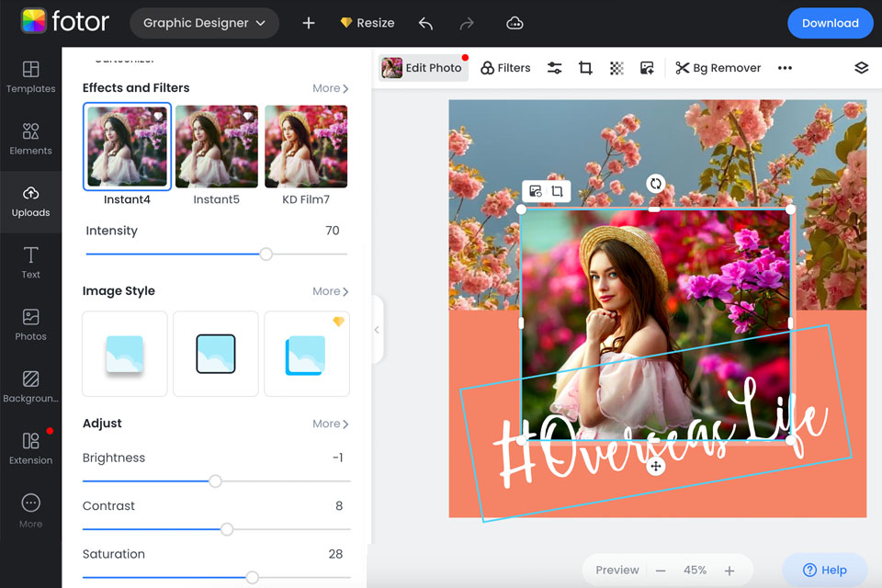The height and width of the screenshot is (588, 882).
Task: Click the Saturation slider handle
Action: coord(253,577)
